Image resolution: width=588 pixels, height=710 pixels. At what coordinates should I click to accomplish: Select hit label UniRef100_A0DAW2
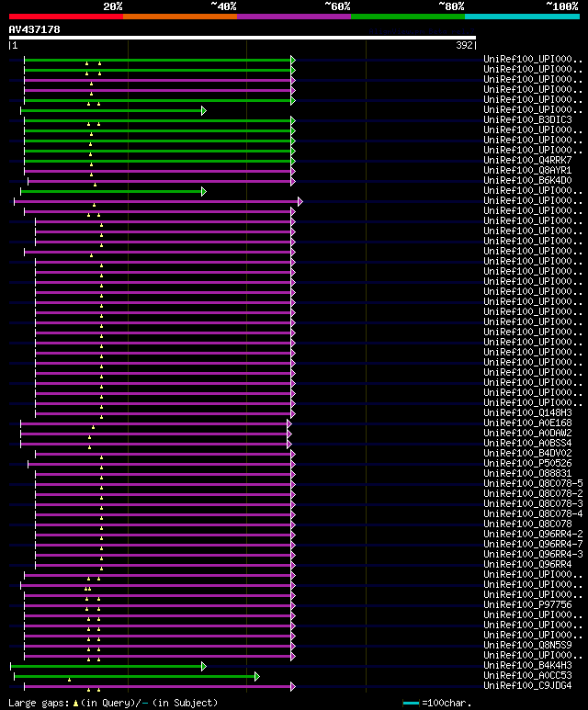click(527, 433)
